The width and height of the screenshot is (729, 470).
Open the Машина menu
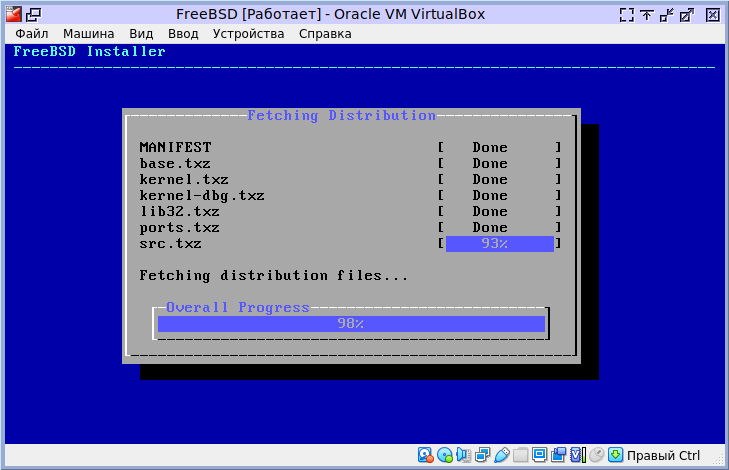[x=88, y=34]
